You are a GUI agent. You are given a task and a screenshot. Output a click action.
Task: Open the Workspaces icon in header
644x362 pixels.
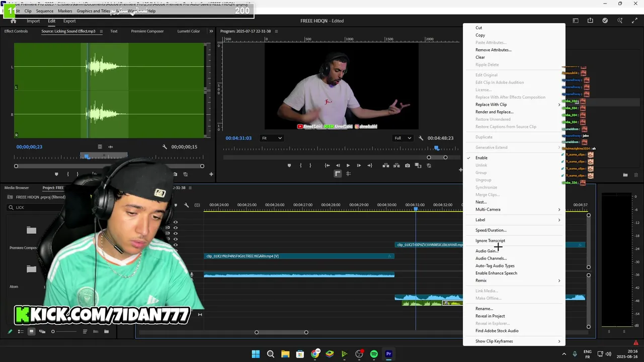click(576, 21)
